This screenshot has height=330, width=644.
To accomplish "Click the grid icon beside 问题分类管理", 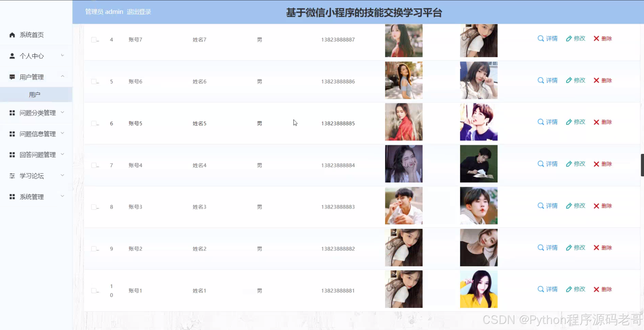I will pos(12,113).
